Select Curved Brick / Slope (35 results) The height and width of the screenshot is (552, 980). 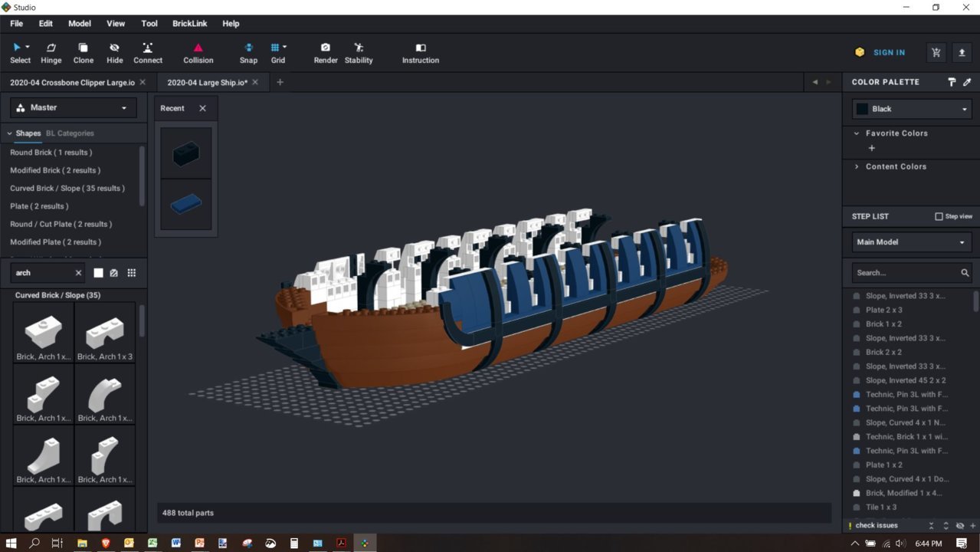(x=67, y=189)
